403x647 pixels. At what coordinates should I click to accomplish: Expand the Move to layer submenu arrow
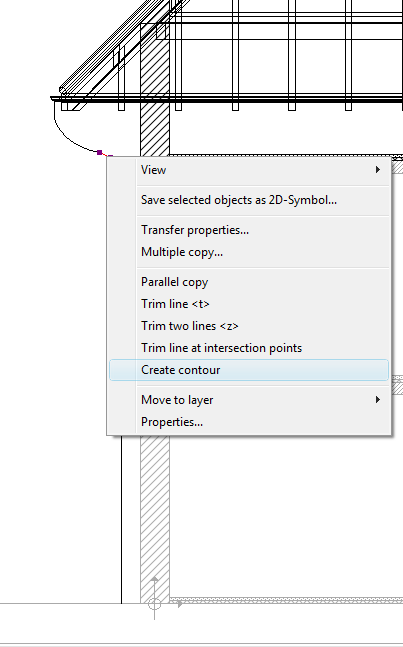pyautogui.click(x=377, y=399)
